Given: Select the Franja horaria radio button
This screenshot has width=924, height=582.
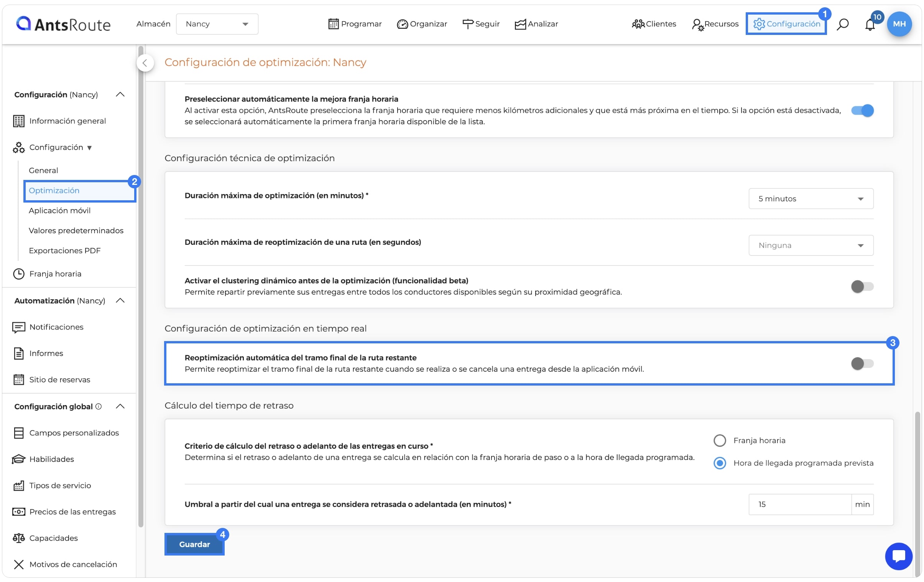Looking at the screenshot, I should pyautogui.click(x=720, y=440).
